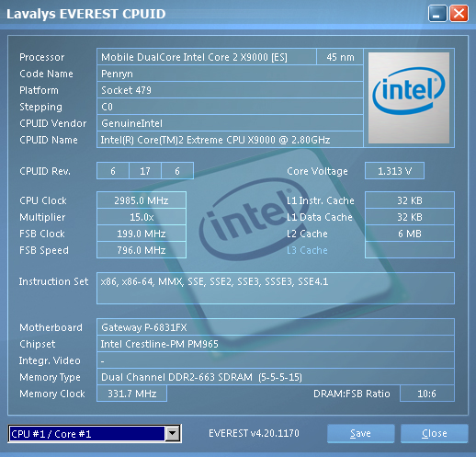Click the Close button

[x=434, y=433]
